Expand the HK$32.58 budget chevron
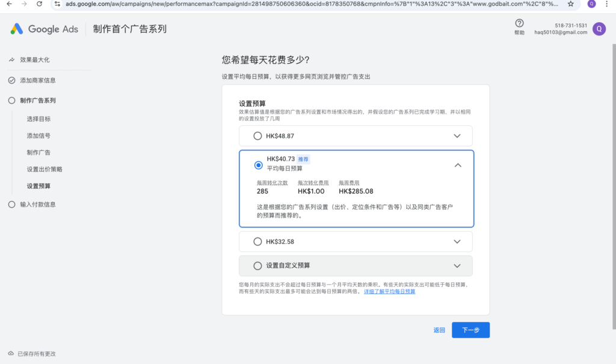Image resolution: width=616 pixels, height=364 pixels. pyautogui.click(x=457, y=242)
